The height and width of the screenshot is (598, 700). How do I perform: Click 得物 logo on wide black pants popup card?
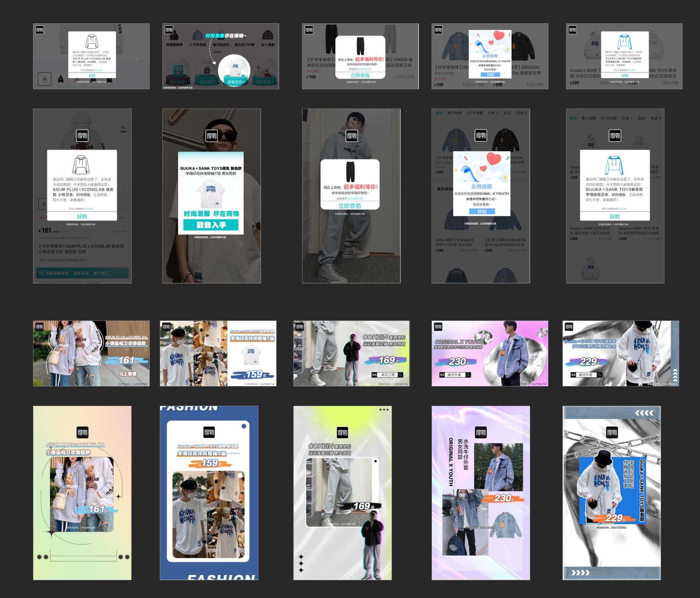[309, 30]
